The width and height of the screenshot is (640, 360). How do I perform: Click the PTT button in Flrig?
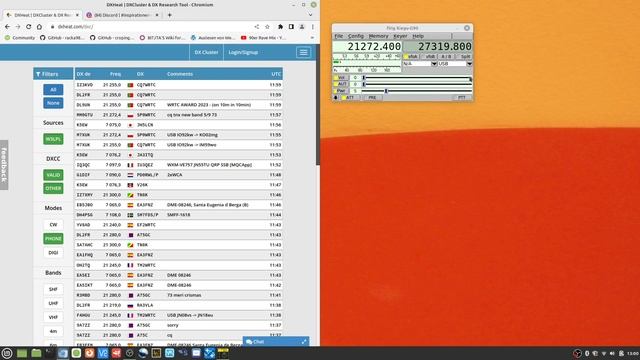(x=462, y=98)
